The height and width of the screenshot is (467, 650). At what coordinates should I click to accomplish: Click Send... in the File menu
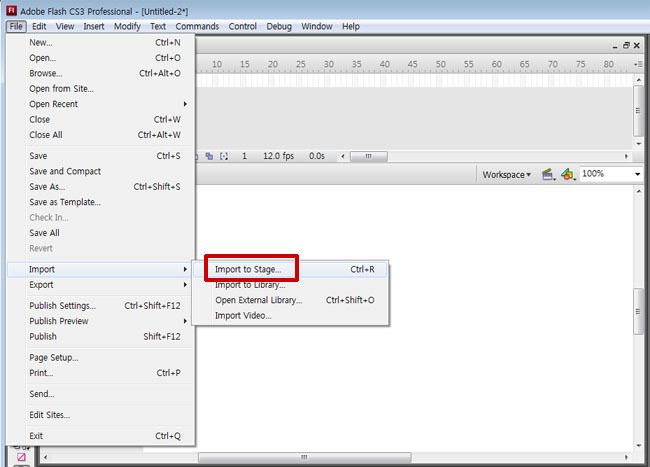pos(101,394)
